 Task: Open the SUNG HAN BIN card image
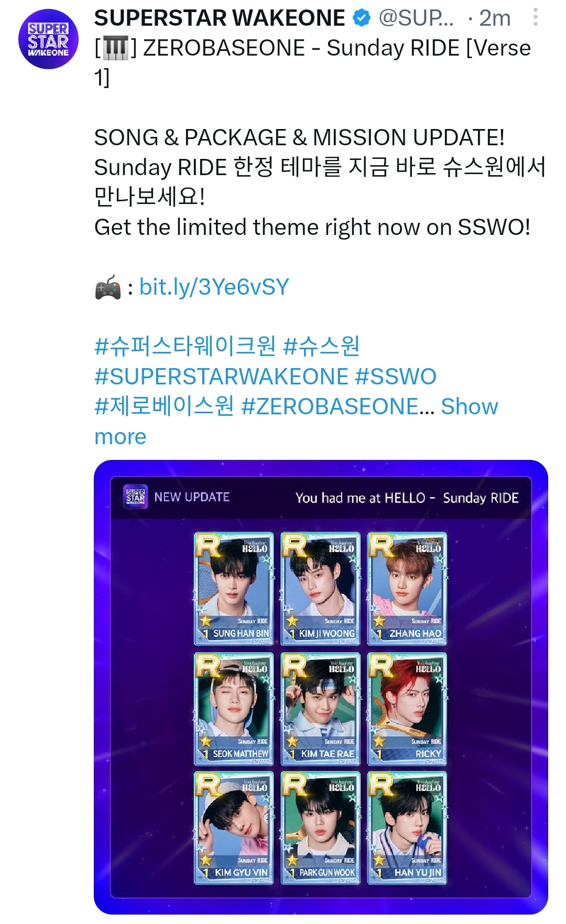pos(234,588)
